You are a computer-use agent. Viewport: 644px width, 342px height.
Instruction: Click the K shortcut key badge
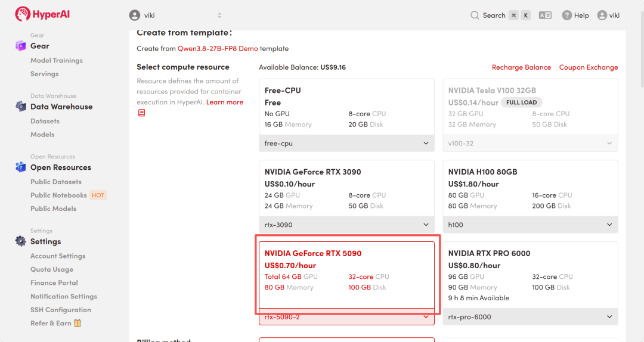pos(526,15)
